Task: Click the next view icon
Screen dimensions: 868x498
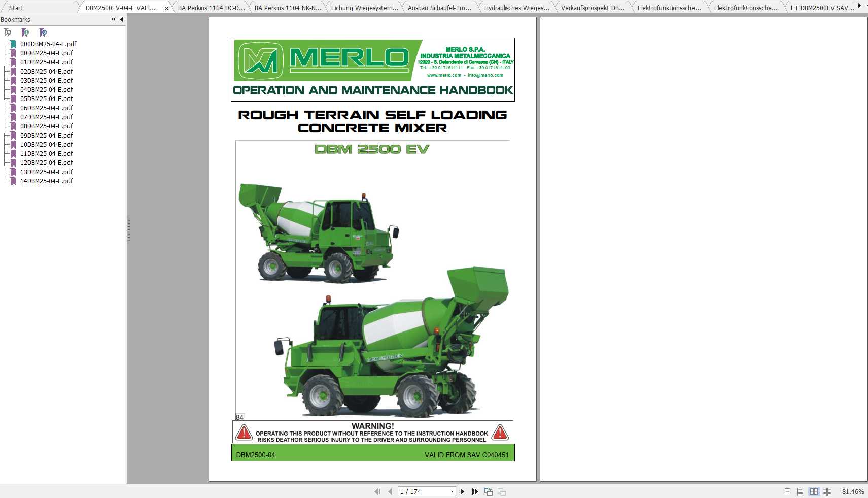Action: pos(502,491)
